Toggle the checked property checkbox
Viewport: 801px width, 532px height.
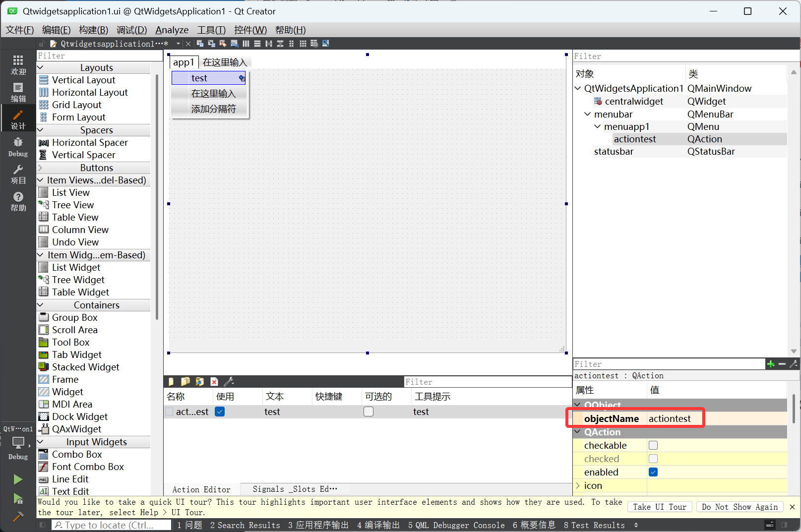653,459
